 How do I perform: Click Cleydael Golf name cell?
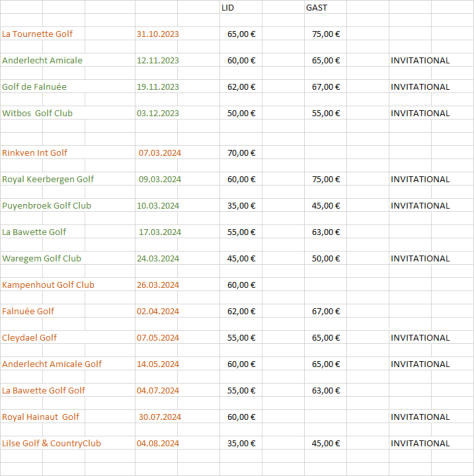29,338
